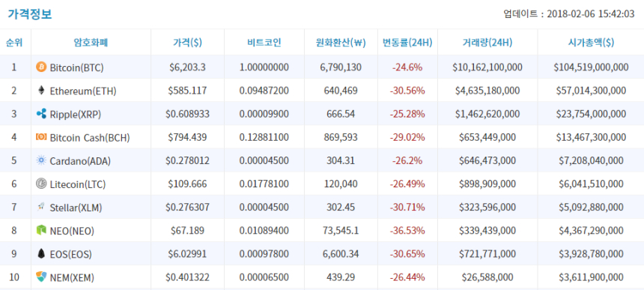Open the Stellar(XLM) name link

pyautogui.click(x=76, y=208)
